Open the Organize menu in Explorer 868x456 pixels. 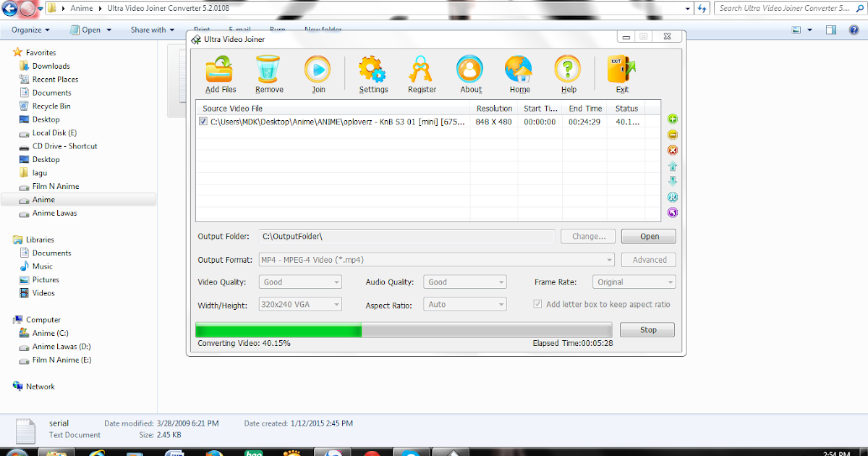click(x=31, y=30)
